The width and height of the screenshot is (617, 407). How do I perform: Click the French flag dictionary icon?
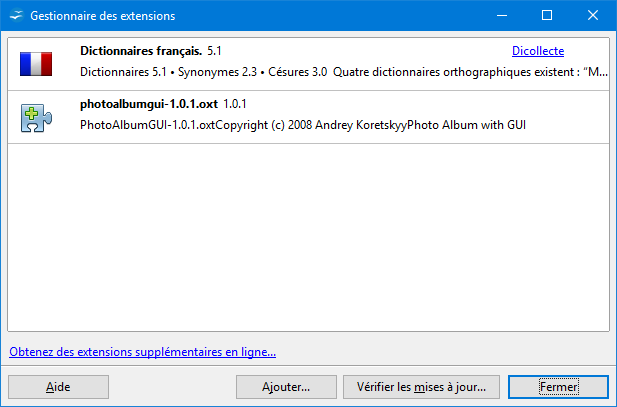click(x=36, y=64)
